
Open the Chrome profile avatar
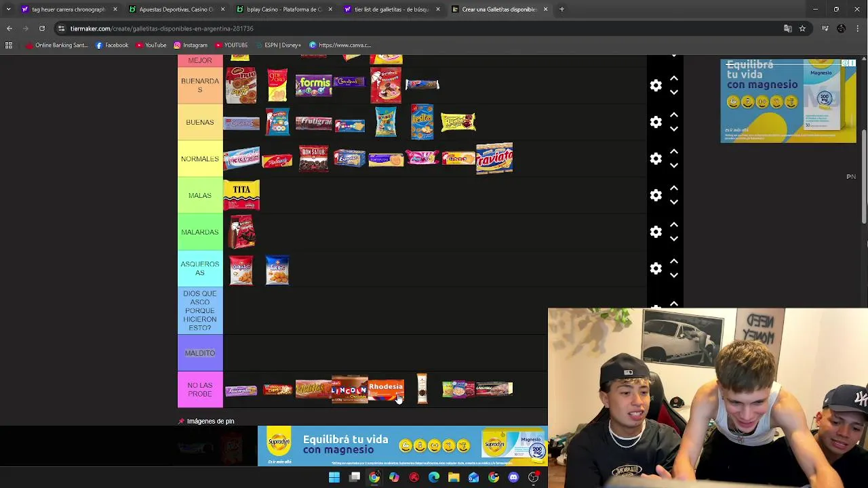click(841, 28)
